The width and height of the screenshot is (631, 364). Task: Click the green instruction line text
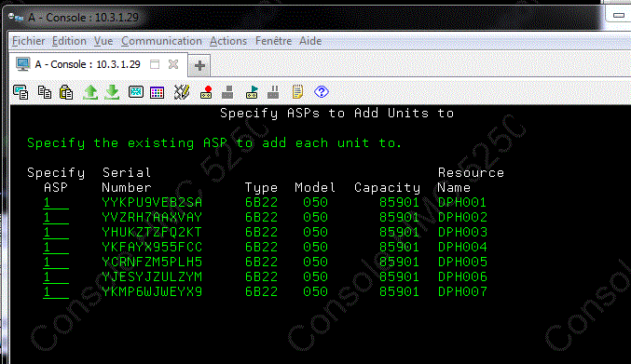214,143
